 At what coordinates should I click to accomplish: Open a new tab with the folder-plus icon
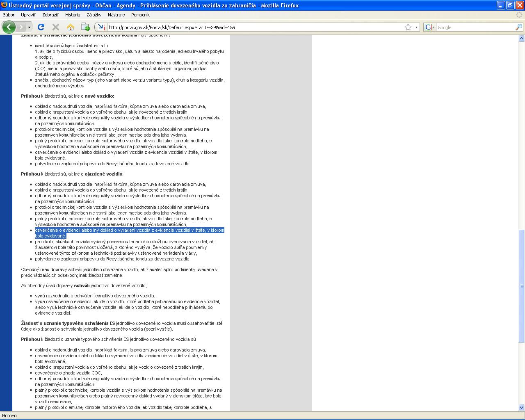(85, 27)
